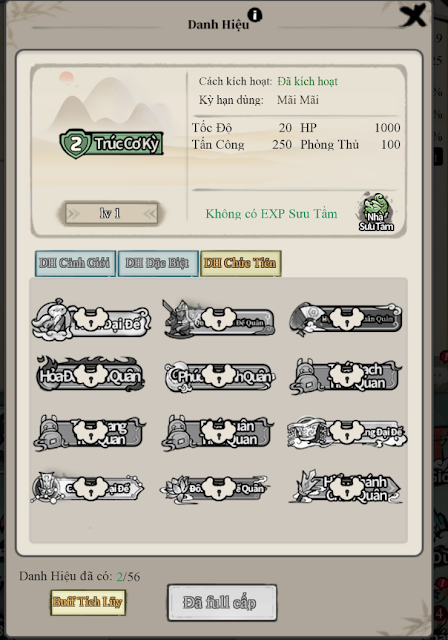Select the locked backpack Bạch Quan title

346,376
